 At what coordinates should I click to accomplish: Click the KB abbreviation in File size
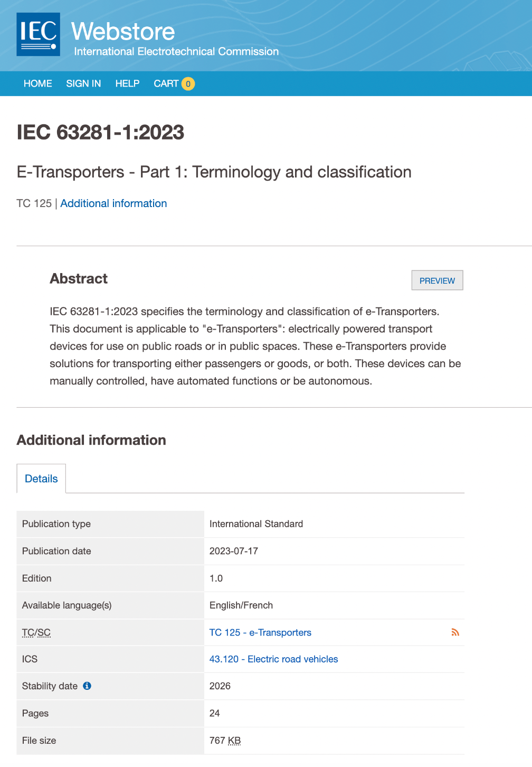tap(234, 741)
